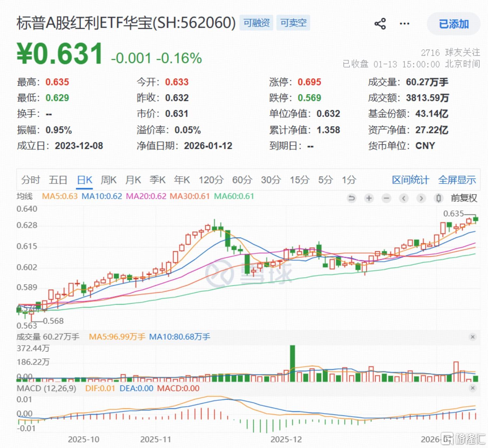The width and height of the screenshot is (488, 448).
Task: Click the chart reset (undo arrow) icon
Action: click(351, 198)
